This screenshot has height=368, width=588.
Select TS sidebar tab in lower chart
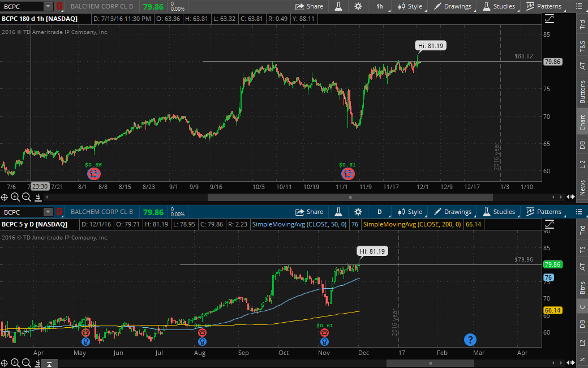[582, 250]
